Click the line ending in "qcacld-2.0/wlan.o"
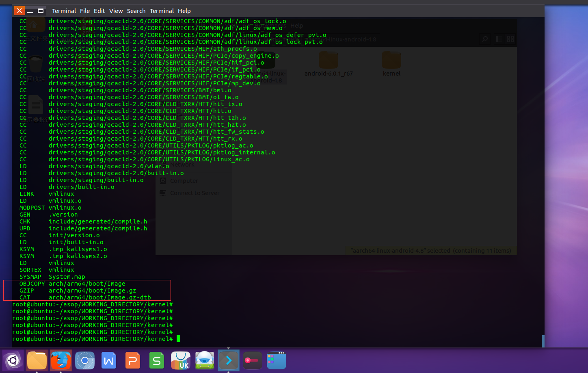 [x=94, y=166]
